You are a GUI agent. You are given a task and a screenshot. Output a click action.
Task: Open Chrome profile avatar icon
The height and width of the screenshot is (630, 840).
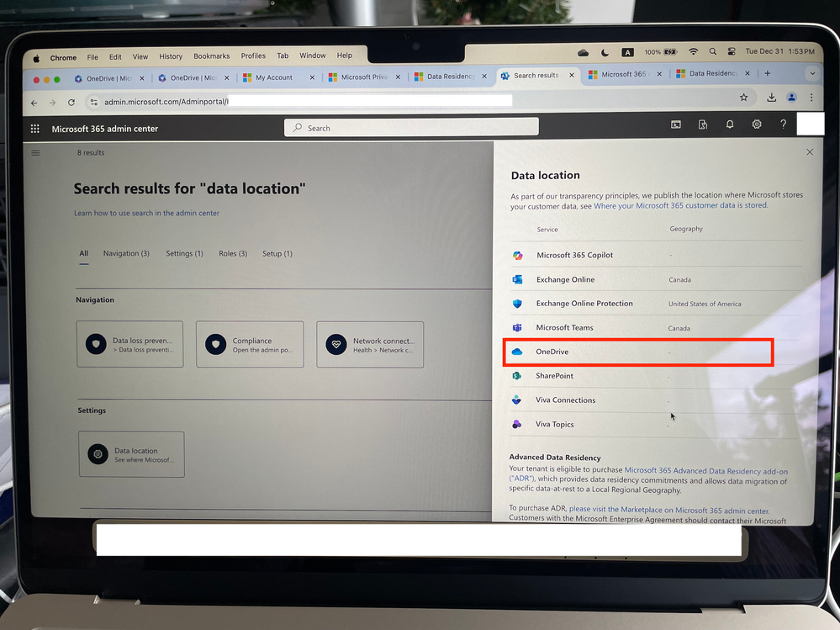pos(791,97)
